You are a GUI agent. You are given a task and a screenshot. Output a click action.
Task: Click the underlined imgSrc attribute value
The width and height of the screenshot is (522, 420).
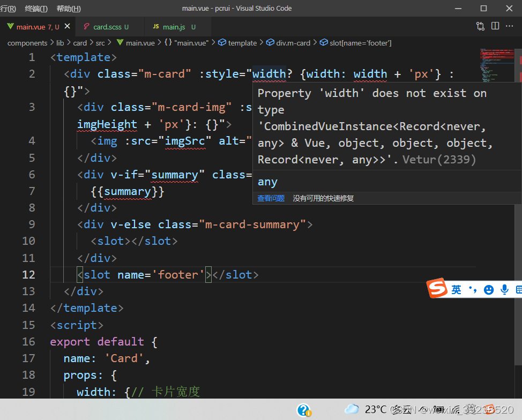tap(185, 141)
